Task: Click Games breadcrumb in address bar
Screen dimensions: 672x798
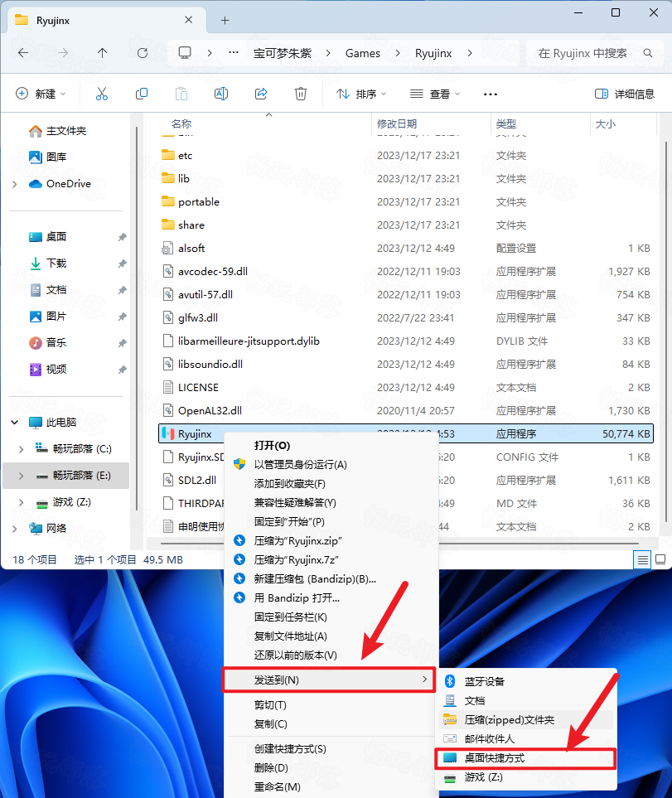Action: (x=363, y=53)
